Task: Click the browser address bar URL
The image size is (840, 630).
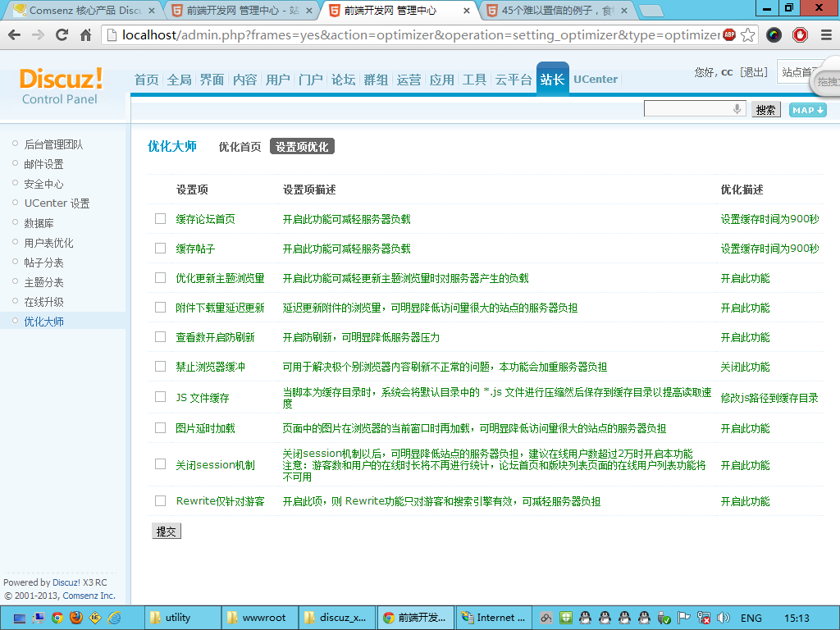Action: coord(421,34)
